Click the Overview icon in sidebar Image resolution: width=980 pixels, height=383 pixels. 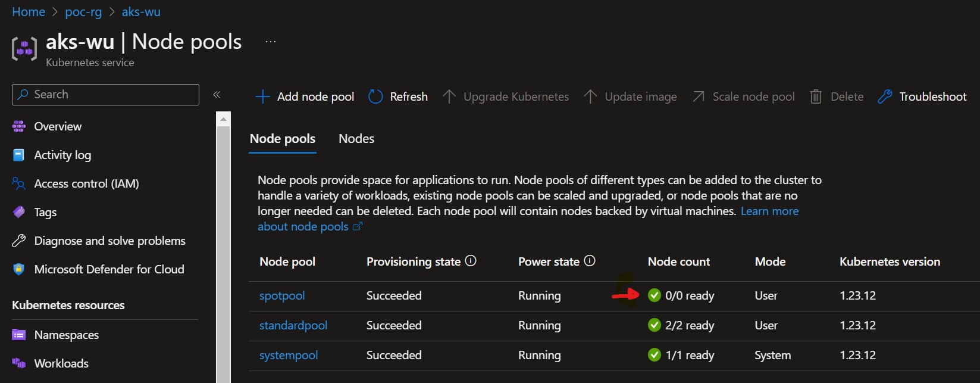click(x=19, y=126)
